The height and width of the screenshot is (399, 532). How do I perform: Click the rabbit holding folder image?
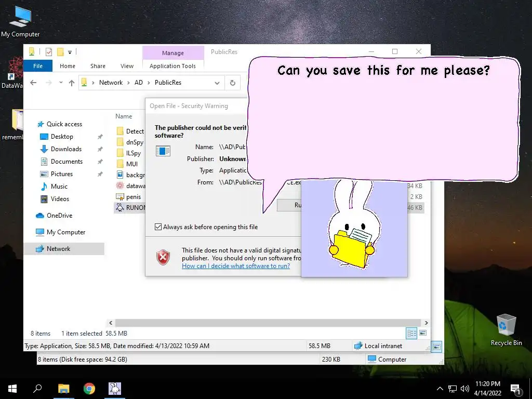(354, 228)
